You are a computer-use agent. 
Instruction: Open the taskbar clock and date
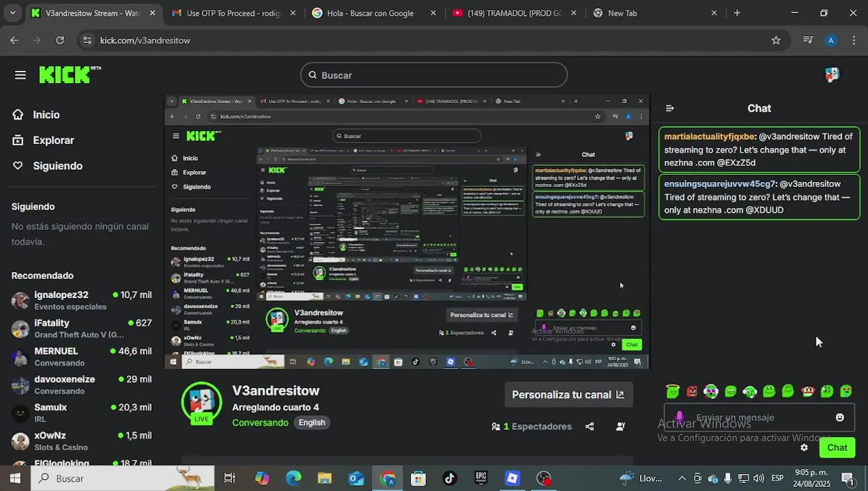click(x=813, y=479)
